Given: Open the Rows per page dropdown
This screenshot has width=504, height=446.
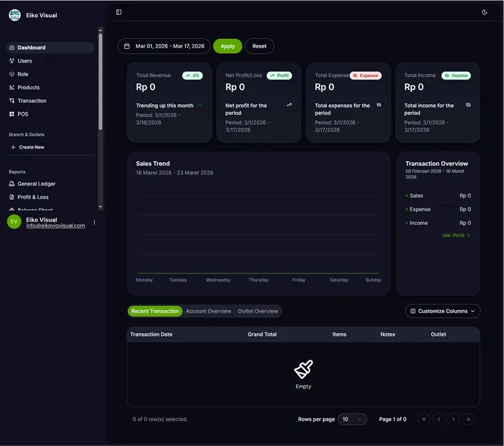Looking at the screenshot, I should [x=352, y=419].
